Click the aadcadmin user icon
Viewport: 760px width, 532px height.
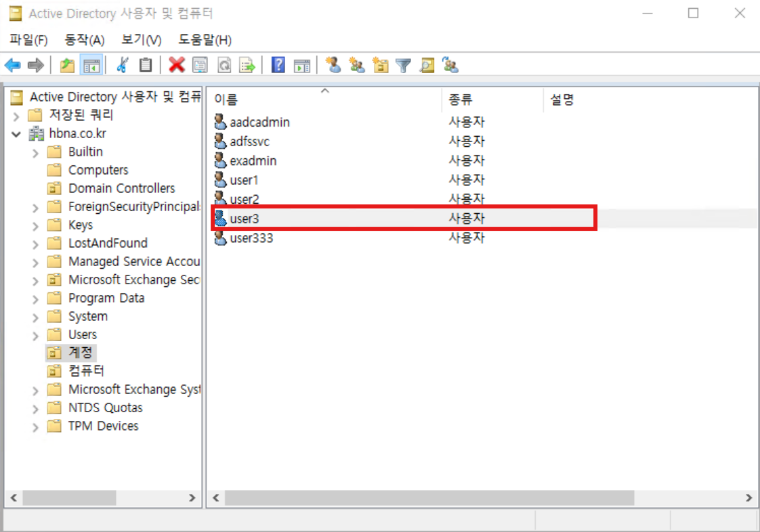click(x=221, y=122)
